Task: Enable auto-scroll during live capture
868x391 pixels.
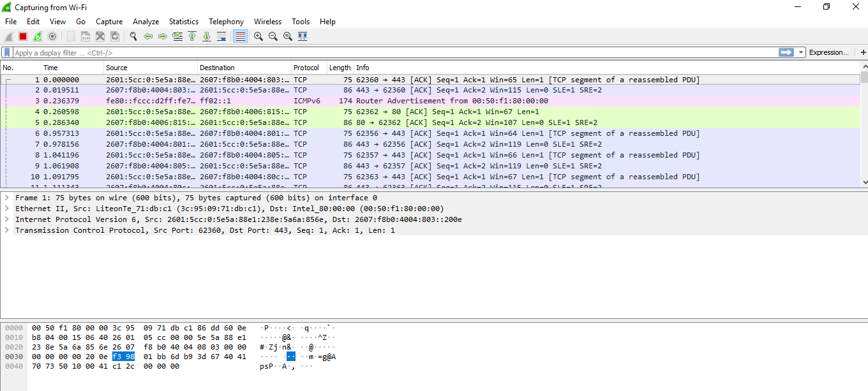Action: point(222,36)
